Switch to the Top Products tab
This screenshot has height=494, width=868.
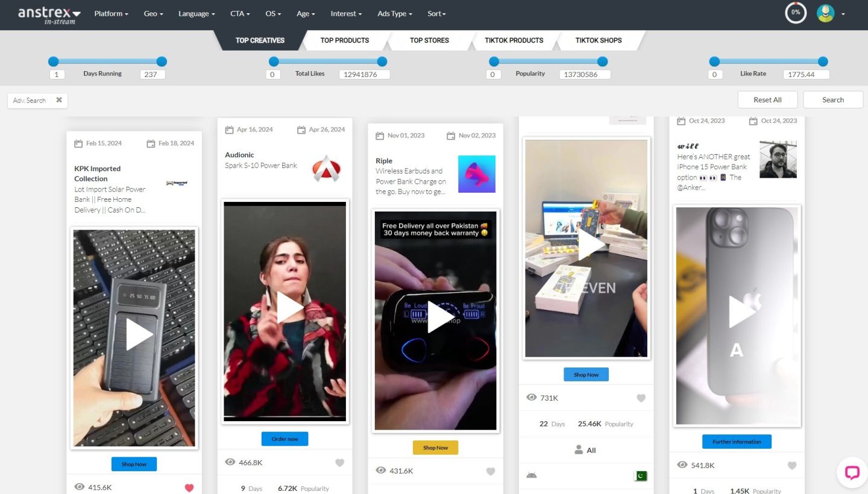tap(344, 40)
